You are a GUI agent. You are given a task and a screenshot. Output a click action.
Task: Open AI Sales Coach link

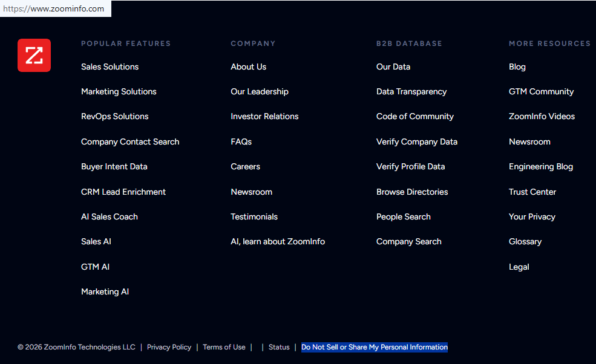(x=110, y=216)
